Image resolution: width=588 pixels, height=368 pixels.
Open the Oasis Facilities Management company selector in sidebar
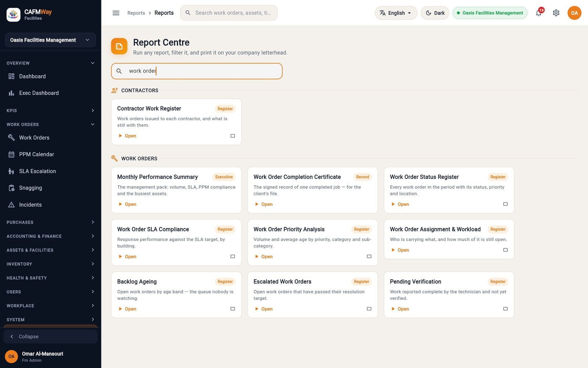click(x=50, y=40)
